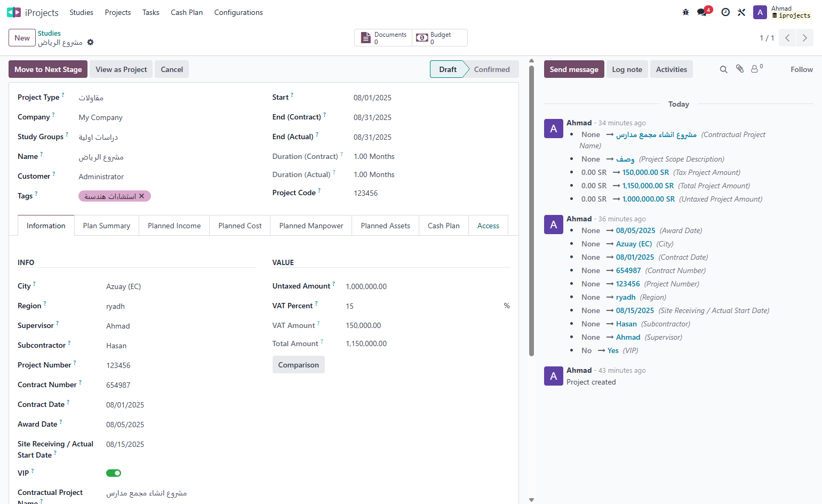Open the Ahmad user avatar menu
This screenshot has width=822, height=504.
tap(760, 12)
